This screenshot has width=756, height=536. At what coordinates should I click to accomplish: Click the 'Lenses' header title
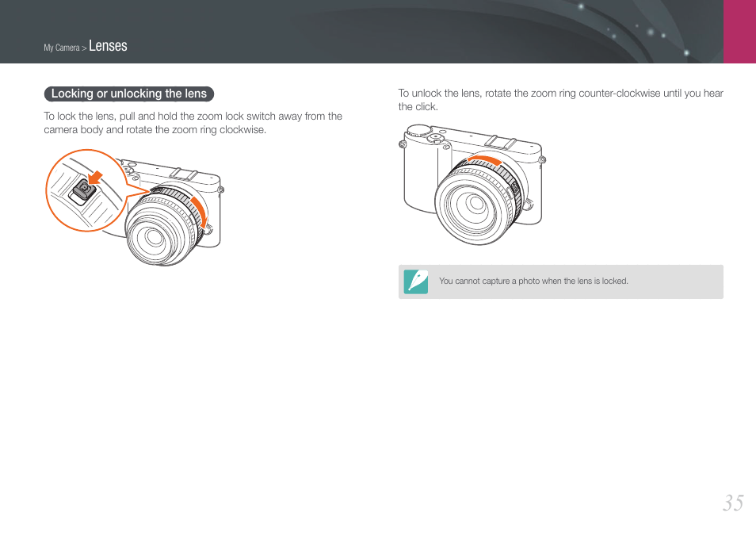coord(108,46)
